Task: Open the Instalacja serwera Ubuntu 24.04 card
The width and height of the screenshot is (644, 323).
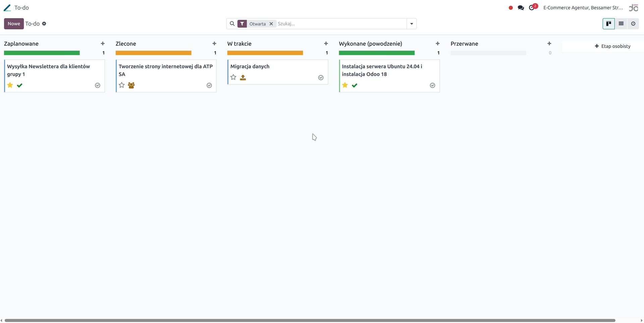Action: tap(389, 76)
